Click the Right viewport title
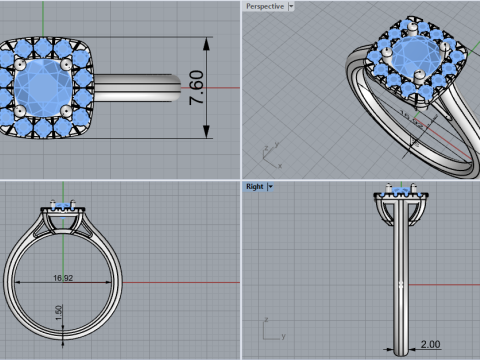This screenshot has height=360, width=480. point(255,187)
